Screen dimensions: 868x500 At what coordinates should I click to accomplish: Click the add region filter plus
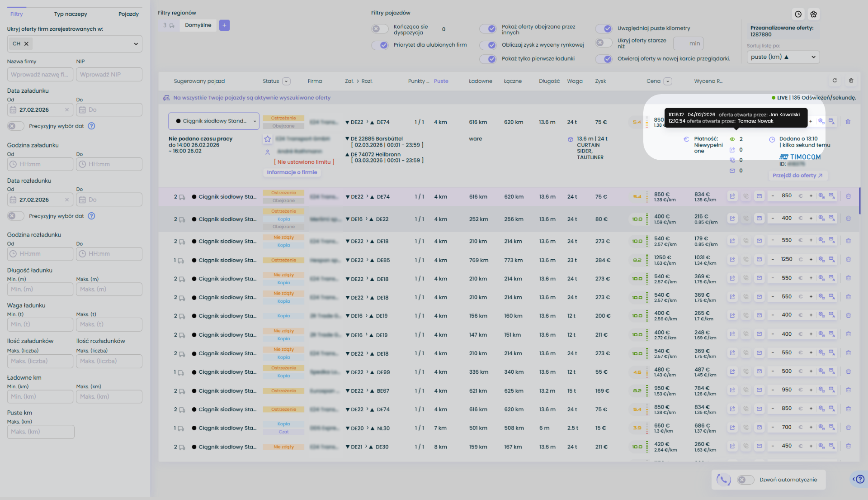(x=224, y=25)
